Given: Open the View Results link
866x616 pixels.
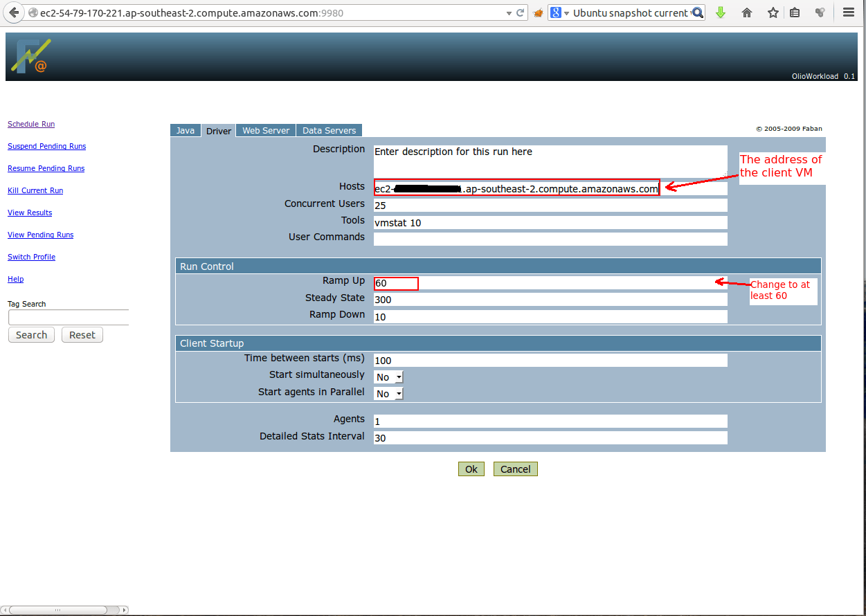Looking at the screenshot, I should (29, 212).
